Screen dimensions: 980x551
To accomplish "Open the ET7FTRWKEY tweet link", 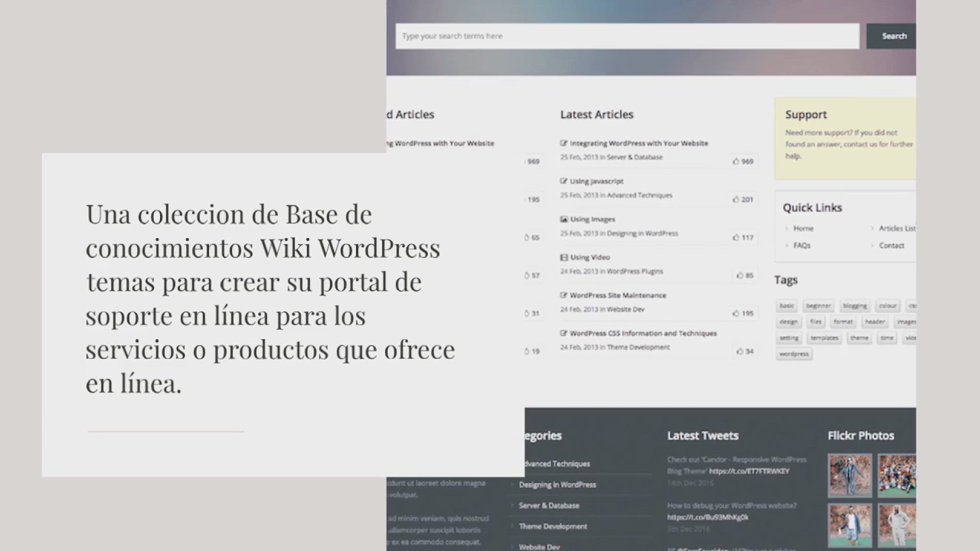I will tap(749, 471).
